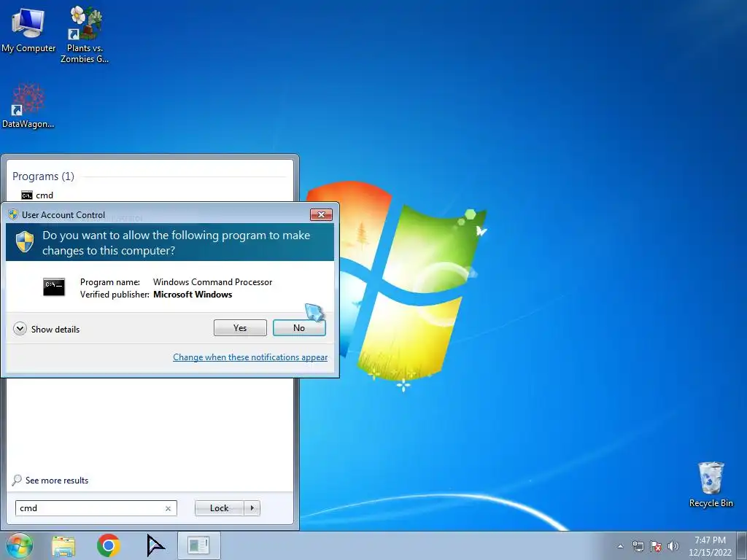This screenshot has width=747, height=560.
Task: Open the Action Center flag icon
Action: [656, 546]
